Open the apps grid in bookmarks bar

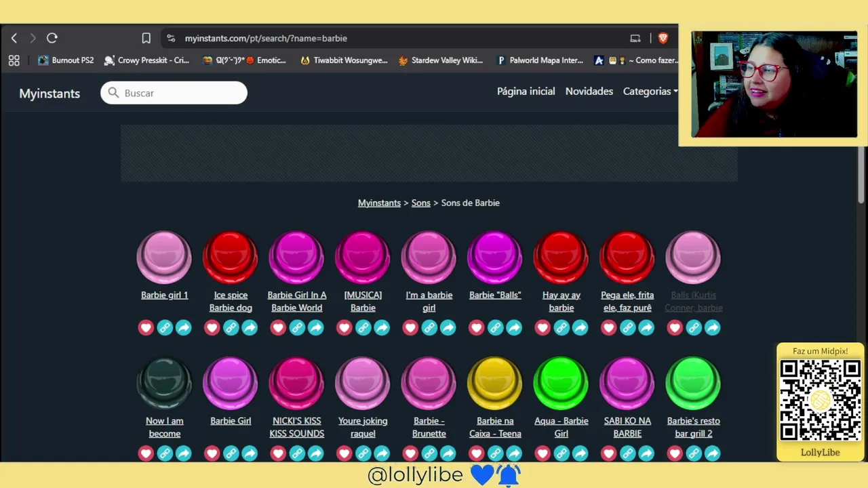coord(14,60)
